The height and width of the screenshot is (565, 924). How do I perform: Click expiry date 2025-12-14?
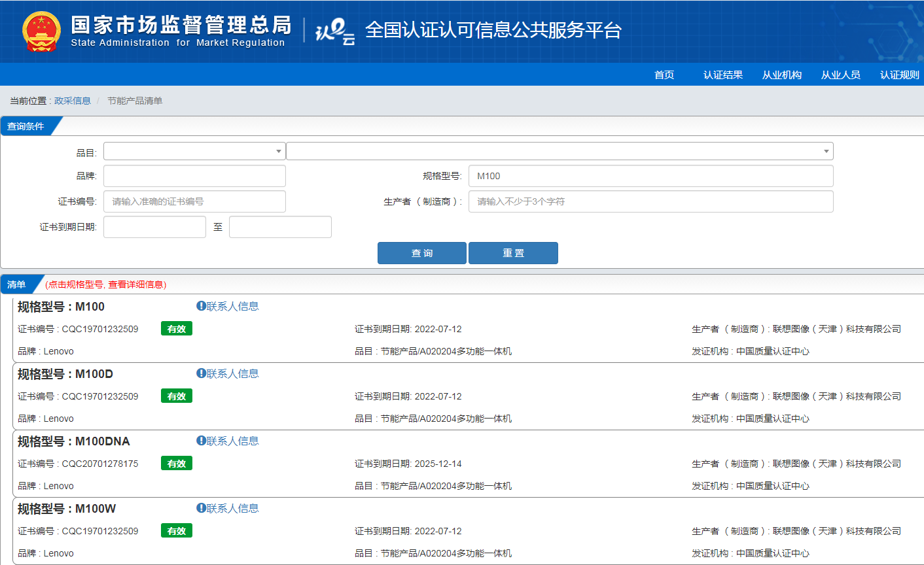coord(438,464)
